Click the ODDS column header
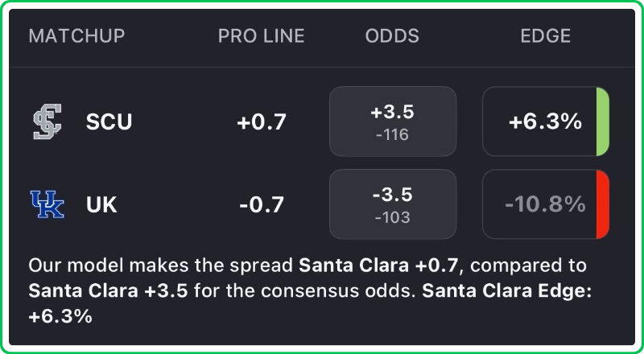This screenshot has width=644, height=354. (392, 36)
